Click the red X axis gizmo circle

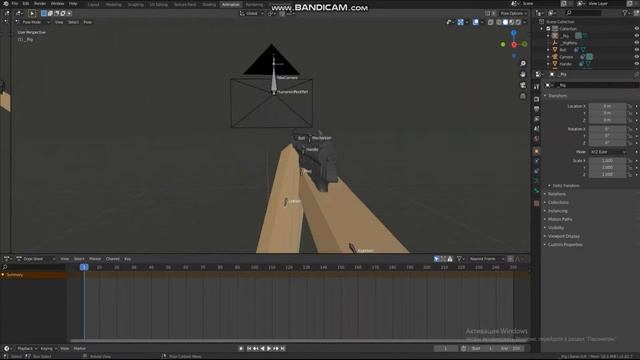tap(514, 44)
